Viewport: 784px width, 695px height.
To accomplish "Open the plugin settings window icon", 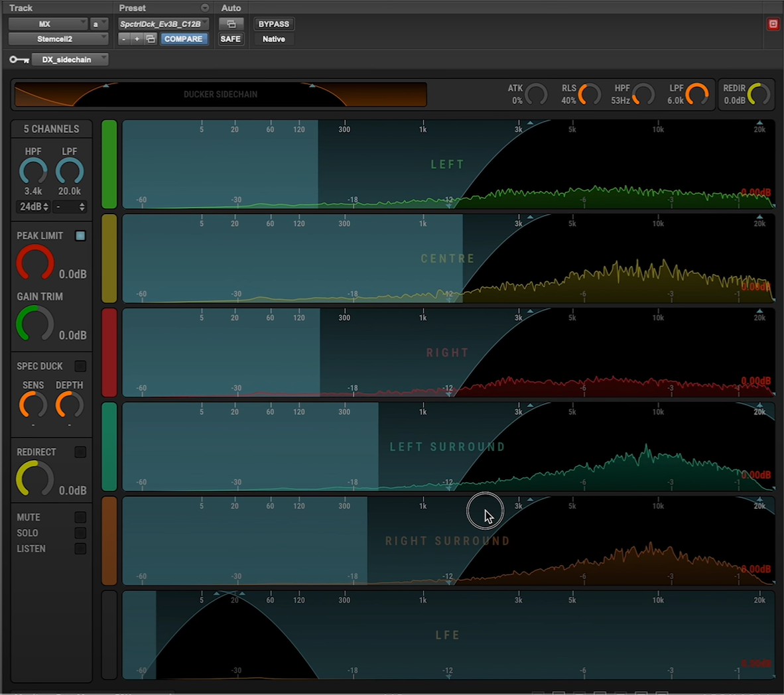I will (x=231, y=24).
